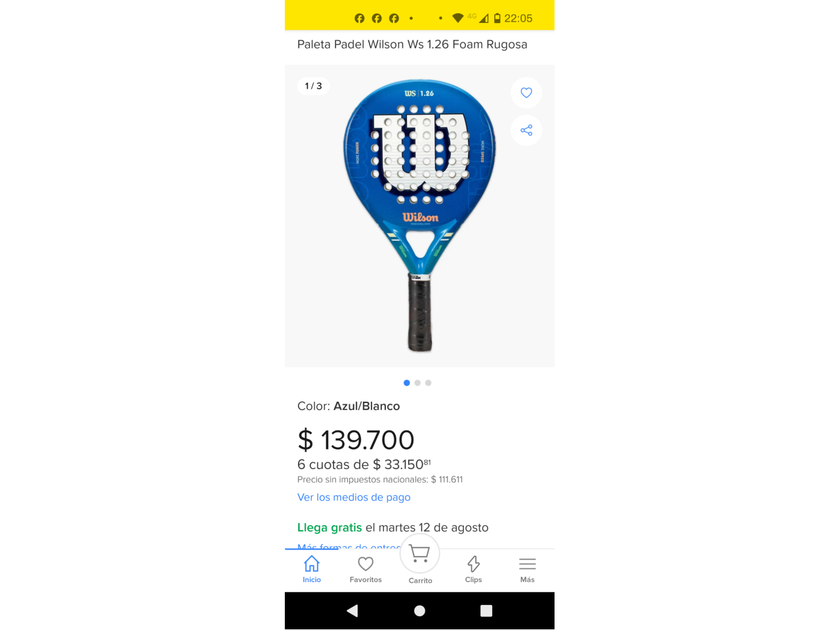Open the Más hamburger menu

click(x=528, y=570)
